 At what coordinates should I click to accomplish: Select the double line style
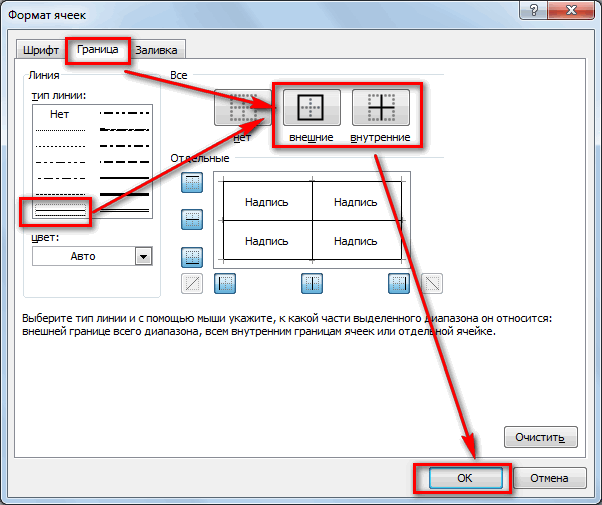pyautogui.click(x=124, y=210)
